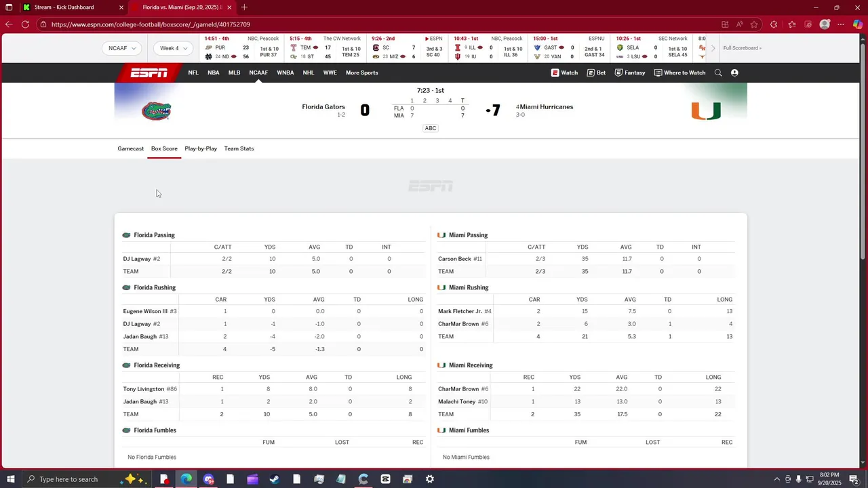Open the favorites list icon in Edge
This screenshot has width=868, height=488.
tap(791, 24)
